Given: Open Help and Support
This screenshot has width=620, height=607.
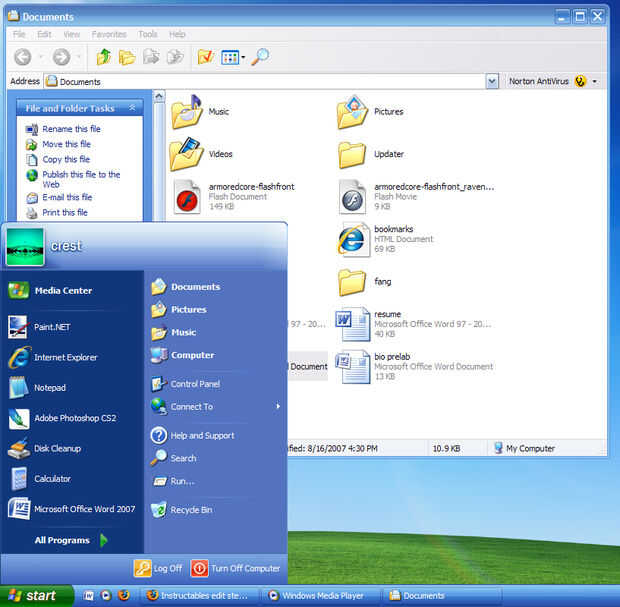Looking at the screenshot, I should tap(193, 435).
